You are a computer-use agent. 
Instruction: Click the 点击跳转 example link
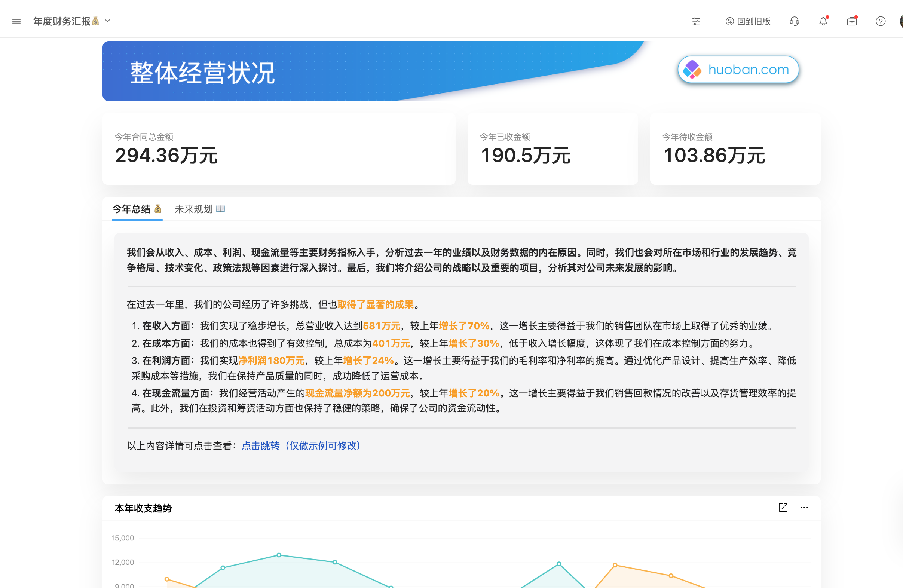point(260,446)
